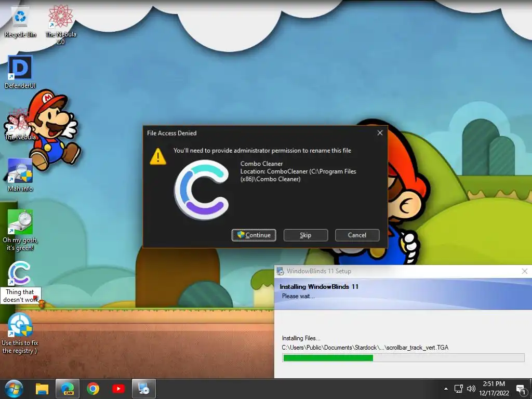Select The Nebula 2.0 desktop shortcut
The width and height of the screenshot is (532, 399).
click(x=61, y=25)
